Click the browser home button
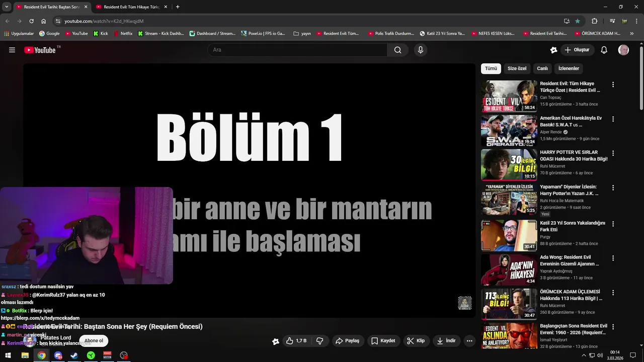 click(x=44, y=21)
